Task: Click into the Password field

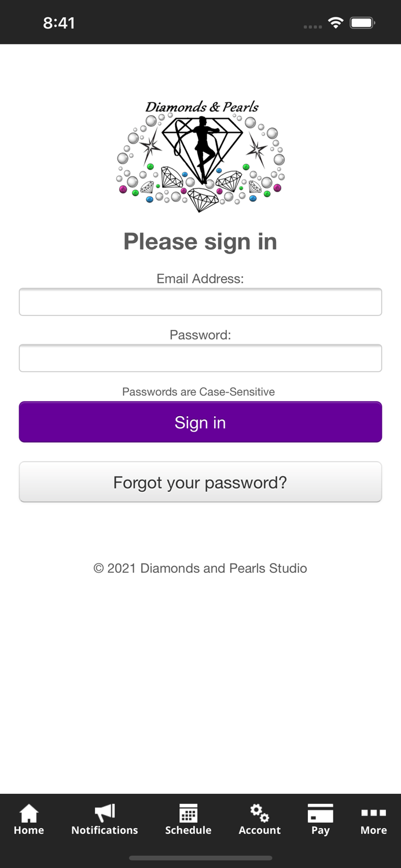Action: 200,358
